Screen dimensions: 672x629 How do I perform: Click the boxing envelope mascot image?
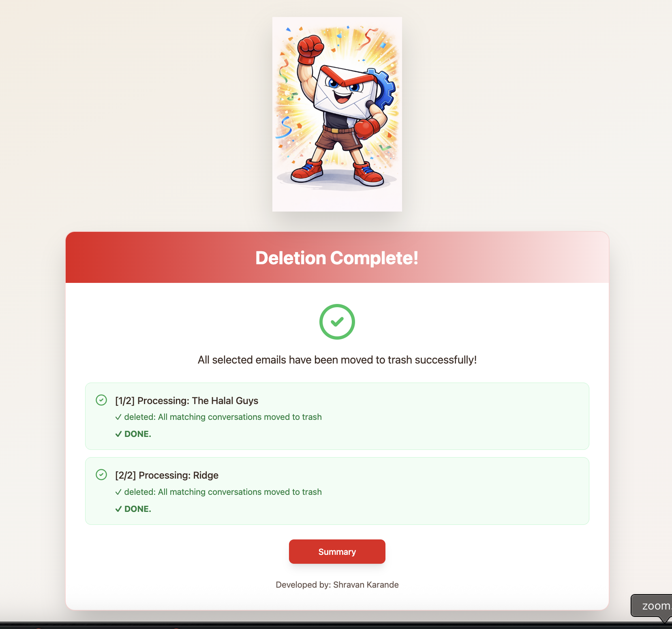(337, 114)
